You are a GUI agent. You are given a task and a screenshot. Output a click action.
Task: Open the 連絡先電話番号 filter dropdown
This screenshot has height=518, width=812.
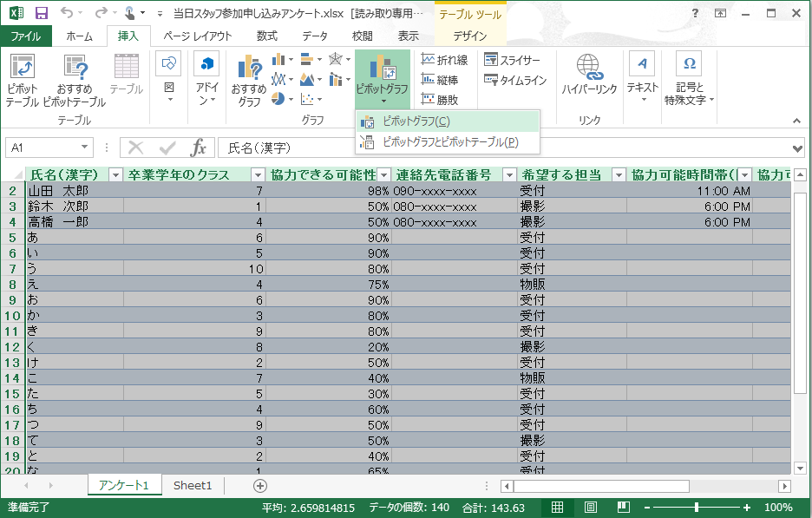point(510,175)
